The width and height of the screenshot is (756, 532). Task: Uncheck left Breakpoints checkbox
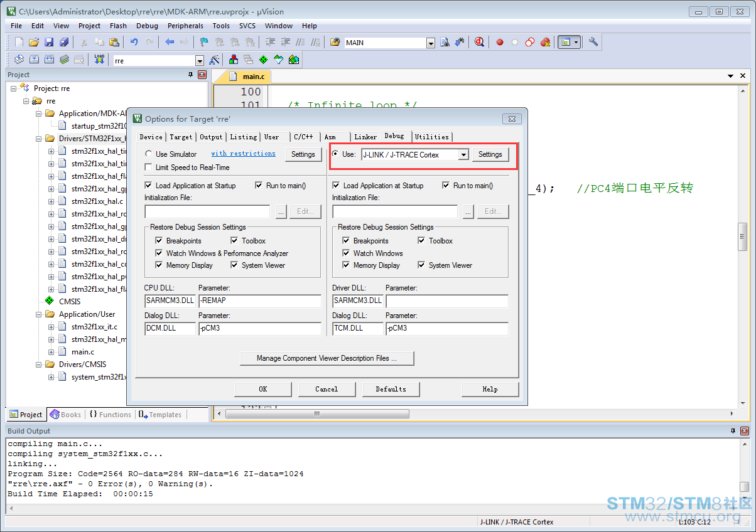tap(159, 240)
